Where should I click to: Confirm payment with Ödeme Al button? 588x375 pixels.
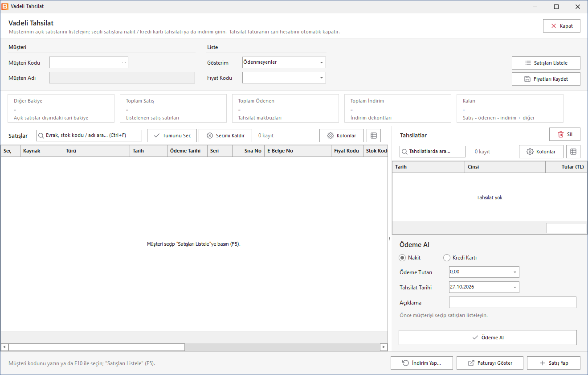tap(488, 338)
